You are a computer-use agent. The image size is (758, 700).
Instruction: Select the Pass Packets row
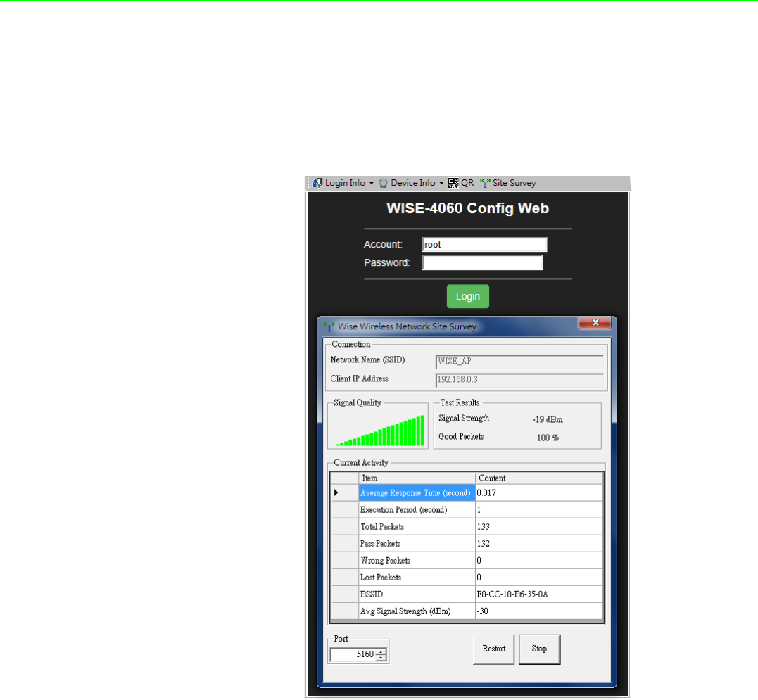click(467, 544)
